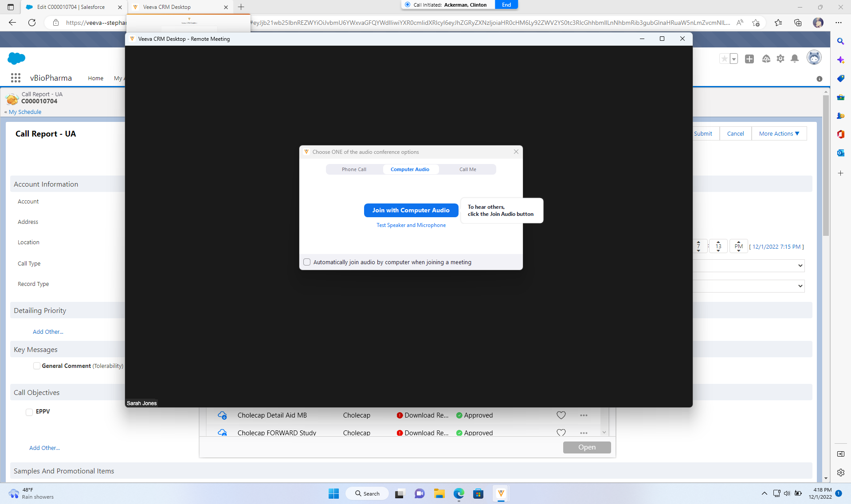Open the App Launcher grid icon

(x=16, y=78)
